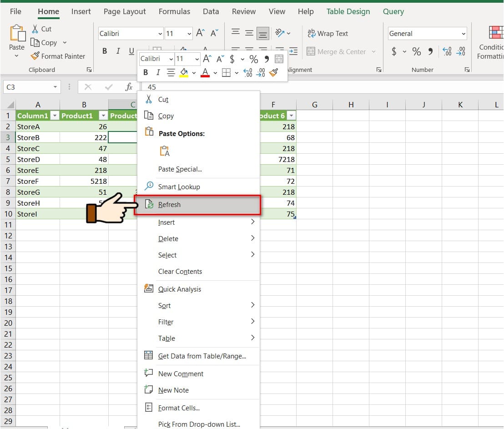Click the Borders icon in the mini toolbar
This screenshot has height=429, width=504.
[226, 73]
